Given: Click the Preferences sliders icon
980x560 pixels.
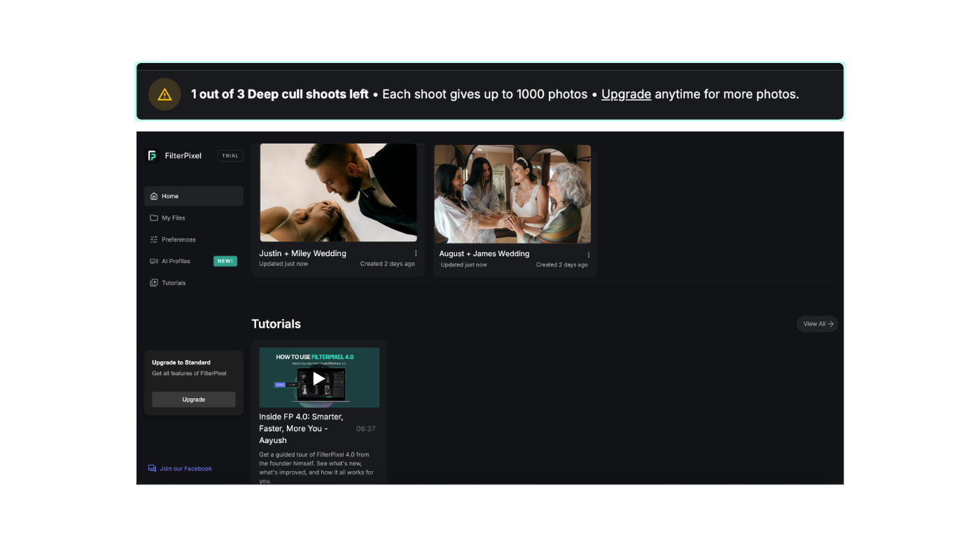Looking at the screenshot, I should coord(154,239).
